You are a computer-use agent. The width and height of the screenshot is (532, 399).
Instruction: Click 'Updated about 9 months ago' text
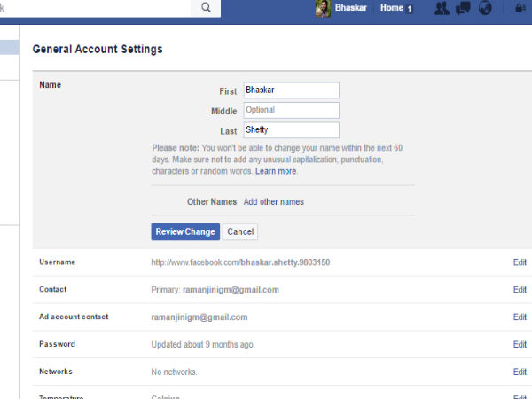[x=203, y=345]
